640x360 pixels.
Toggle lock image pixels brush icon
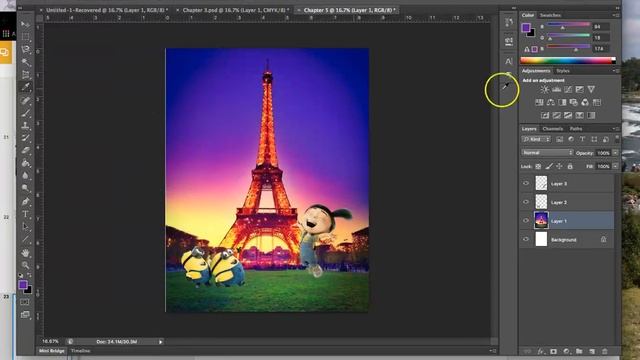click(549, 166)
